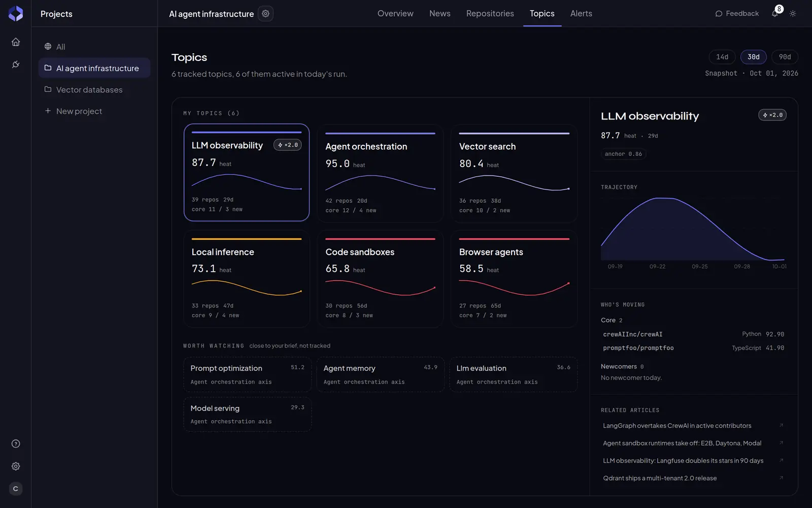Open the home icon in left rail

pyautogui.click(x=16, y=42)
